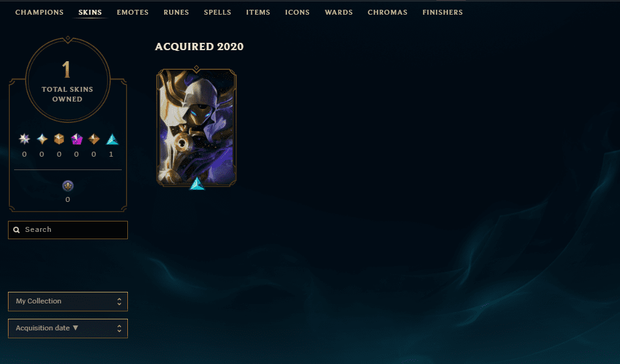Open the Runes tab
This screenshot has width=620, height=364.
click(176, 12)
